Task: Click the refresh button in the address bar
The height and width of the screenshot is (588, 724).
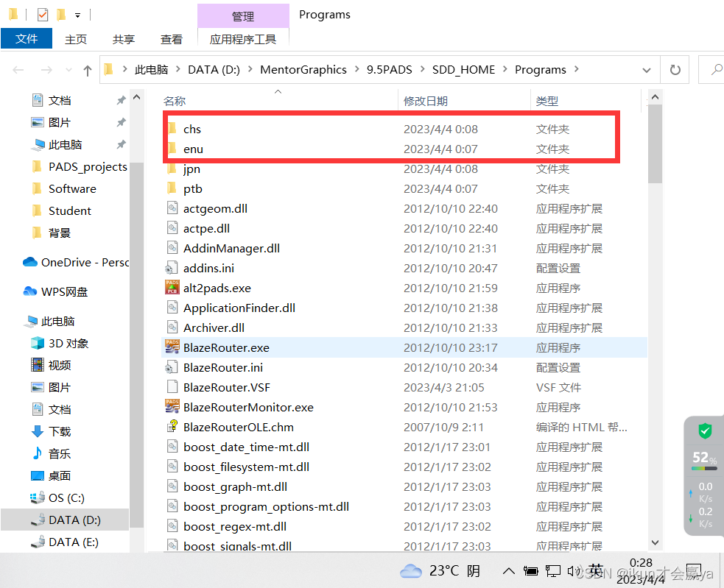Action: point(675,69)
